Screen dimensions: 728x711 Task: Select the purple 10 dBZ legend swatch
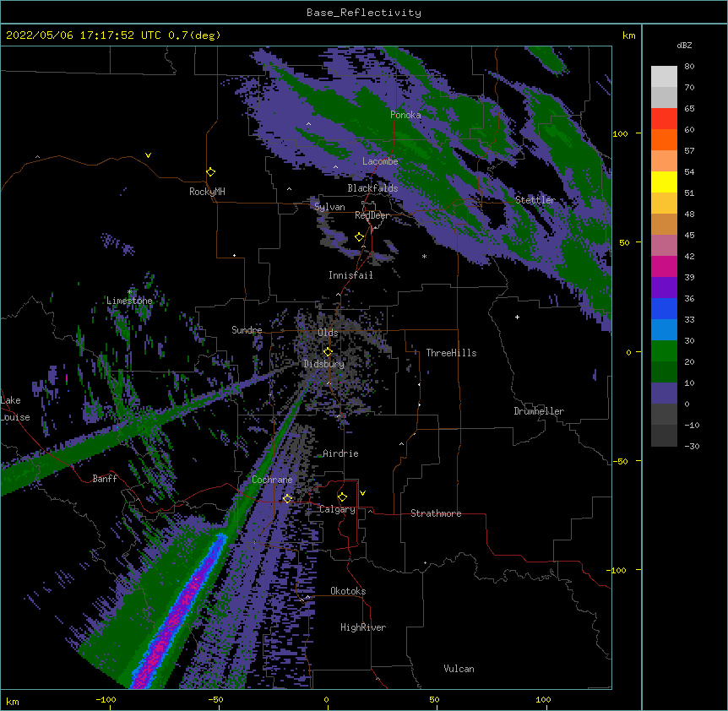(664, 393)
